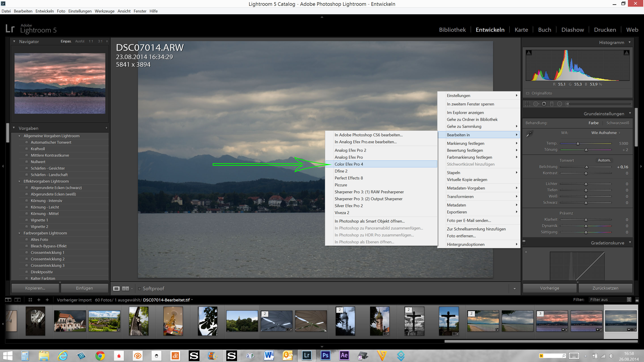Screen dimensions: 644x362
Task: Click Autom. tone adjustment button
Action: [604, 160]
